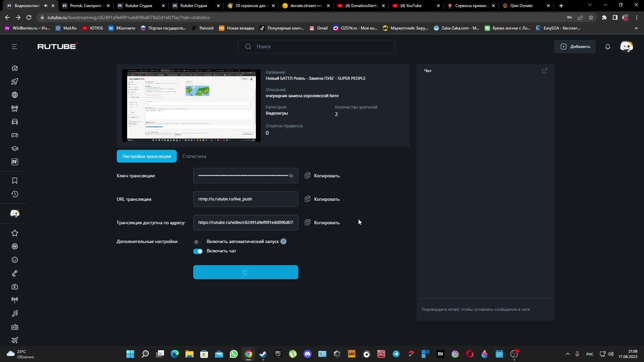The width and height of the screenshot is (644, 362).
Task: Enable the automatic launch toggle
Action: click(x=198, y=242)
